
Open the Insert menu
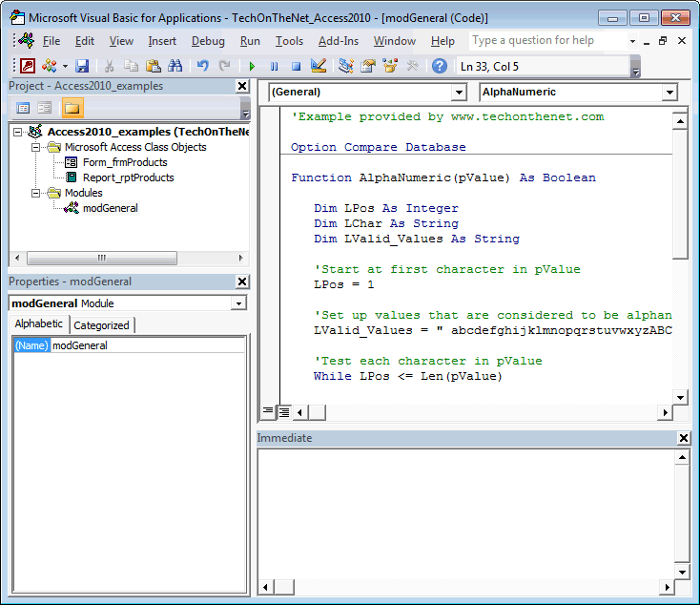(x=162, y=41)
